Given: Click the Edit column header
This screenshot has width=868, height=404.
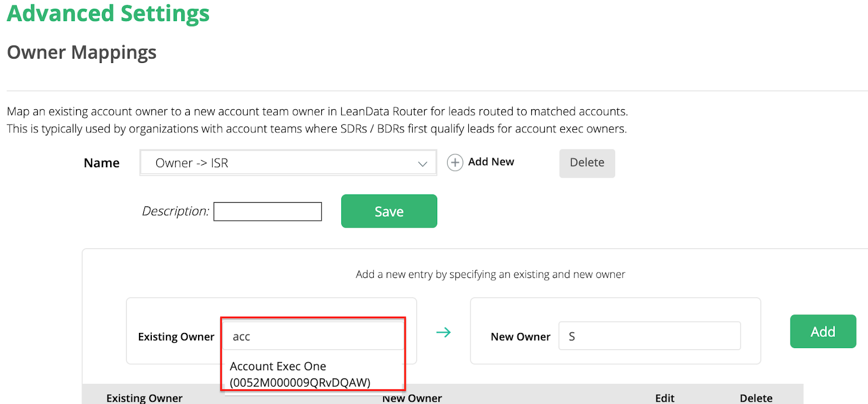Looking at the screenshot, I should pyautogui.click(x=665, y=398).
